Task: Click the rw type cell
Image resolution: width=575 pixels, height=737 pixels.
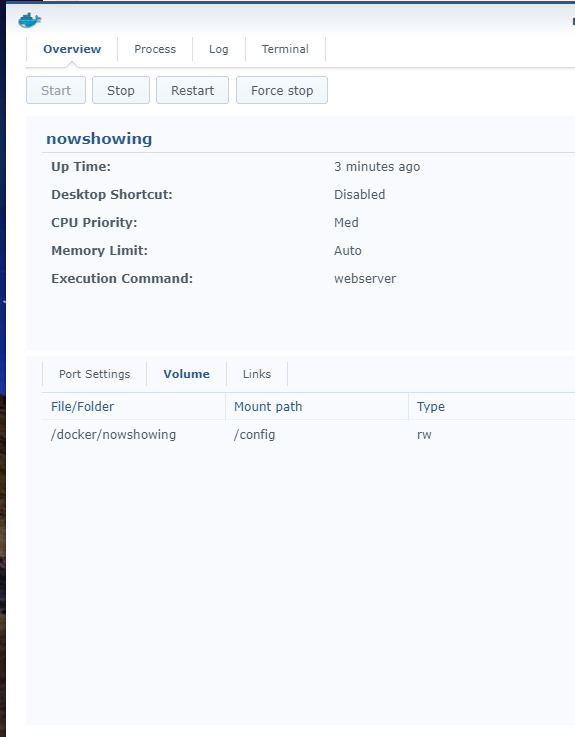Action: click(424, 435)
